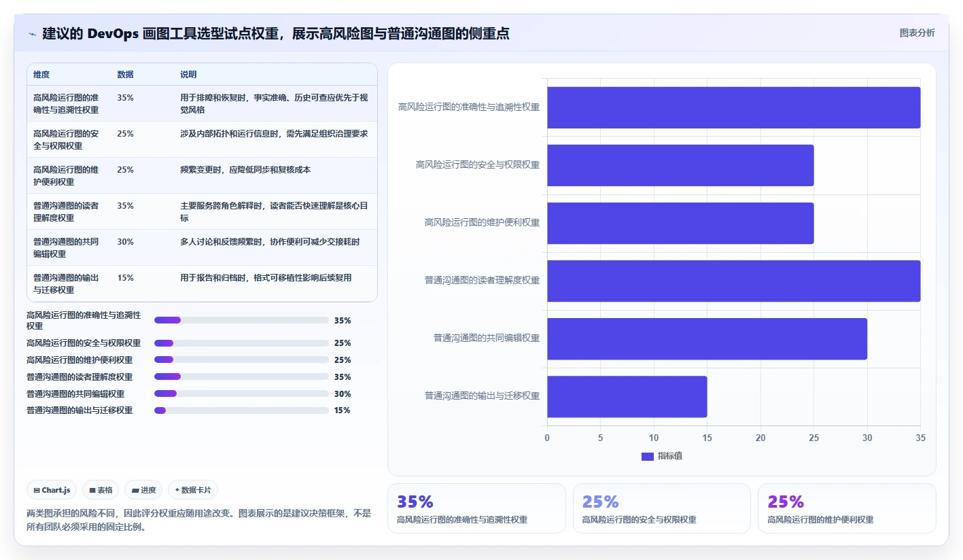Click the 说明 column header
Image resolution: width=963 pixels, height=560 pixels.
click(x=188, y=75)
